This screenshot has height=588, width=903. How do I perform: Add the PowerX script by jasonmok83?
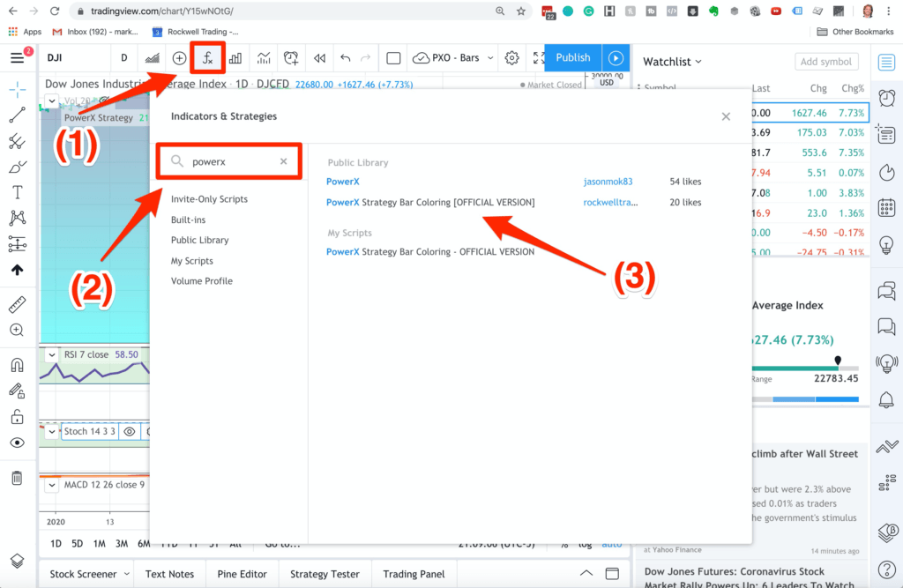343,182
